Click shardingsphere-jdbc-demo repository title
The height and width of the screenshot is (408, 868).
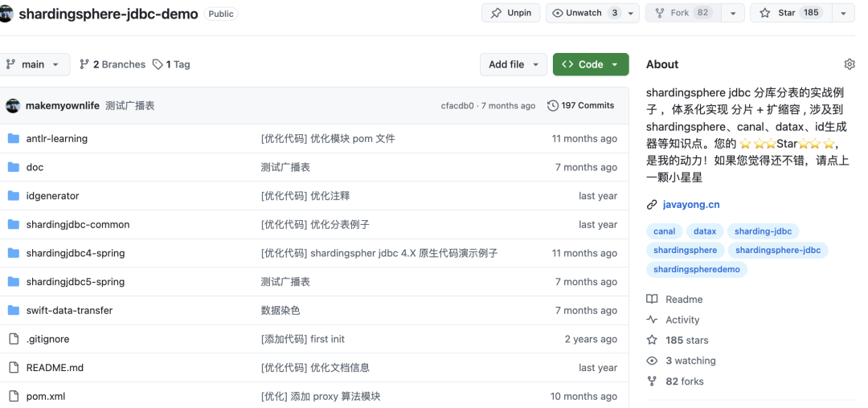tap(108, 14)
